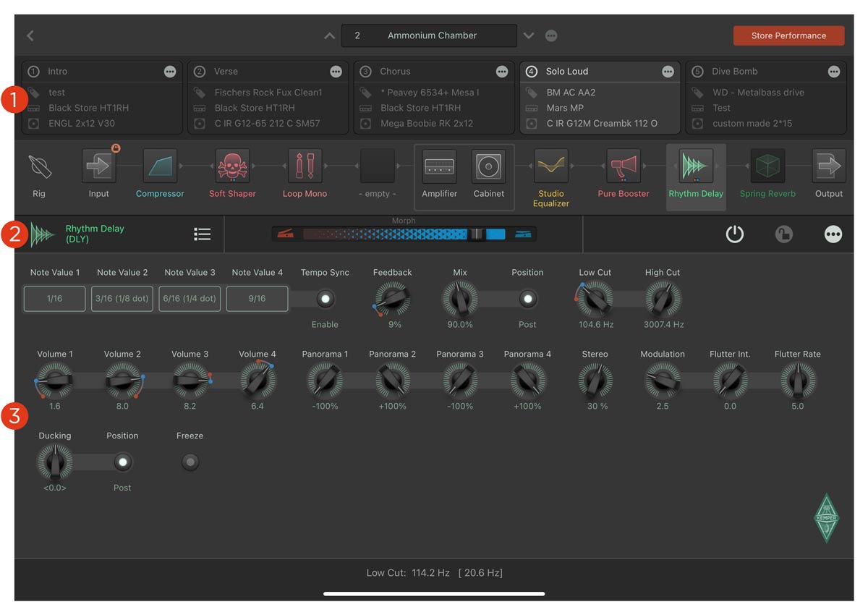
Task: Click the Low Cut knob
Action: (x=595, y=299)
